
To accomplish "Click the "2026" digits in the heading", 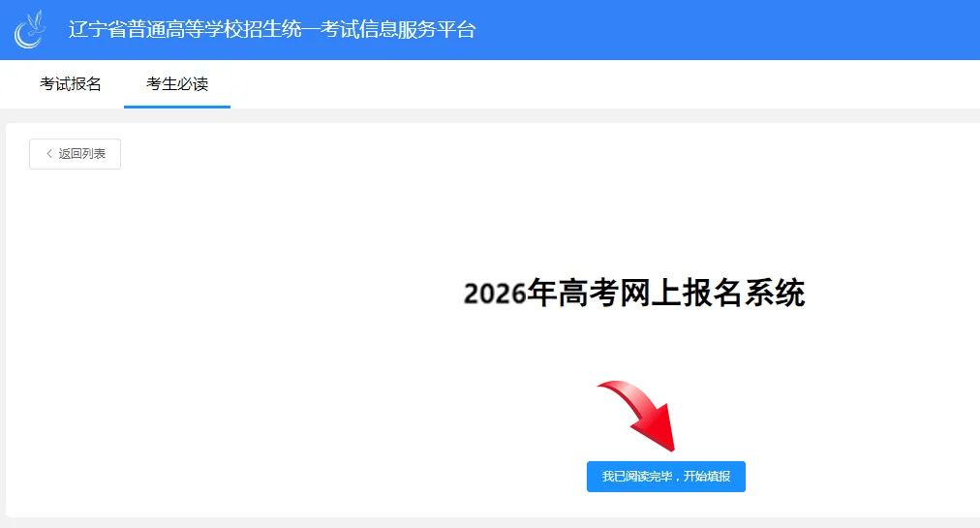I will [495, 294].
